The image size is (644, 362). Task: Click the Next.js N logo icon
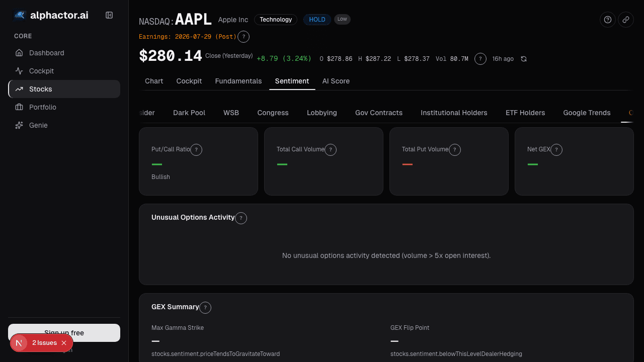coord(19,343)
